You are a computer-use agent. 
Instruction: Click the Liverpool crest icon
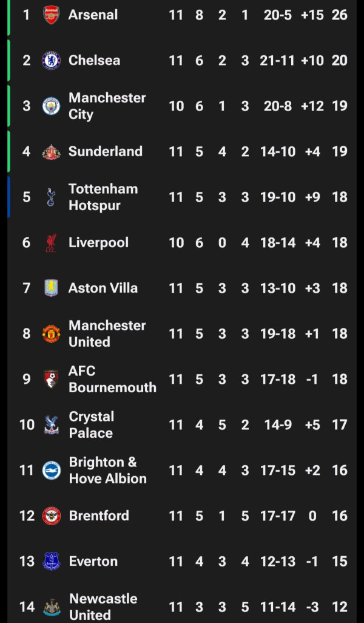pyautogui.click(x=51, y=242)
